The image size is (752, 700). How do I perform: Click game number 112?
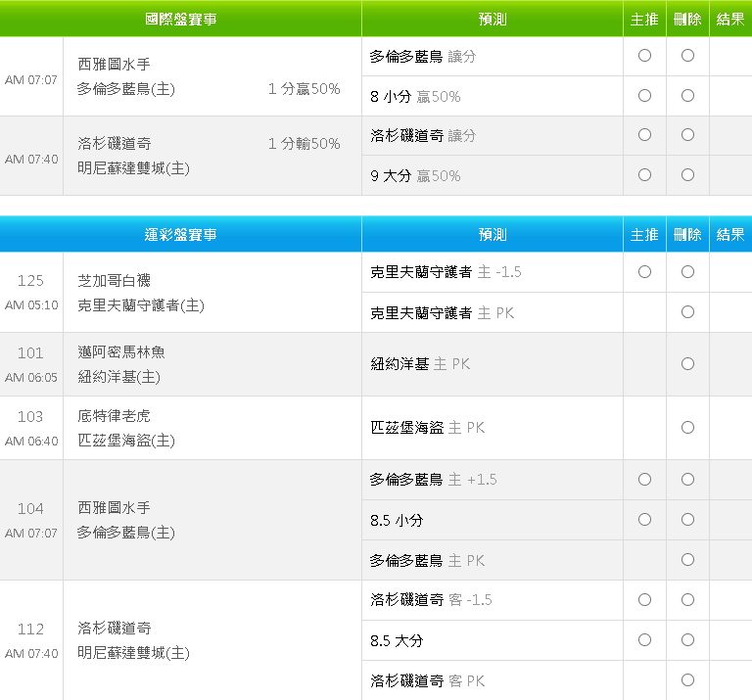pos(30,630)
